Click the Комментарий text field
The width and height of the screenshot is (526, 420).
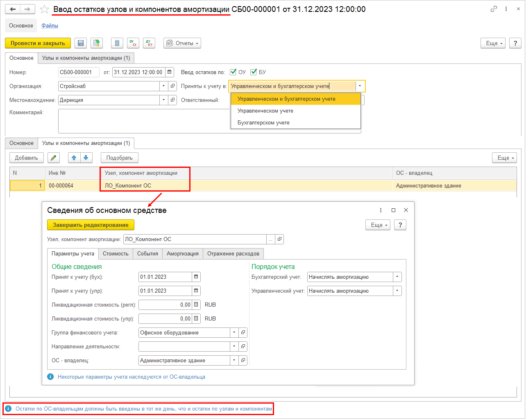(143, 121)
